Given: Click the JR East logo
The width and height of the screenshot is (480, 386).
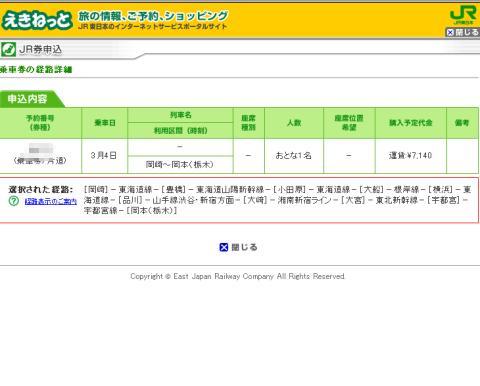Looking at the screenshot, I should tap(463, 16).
